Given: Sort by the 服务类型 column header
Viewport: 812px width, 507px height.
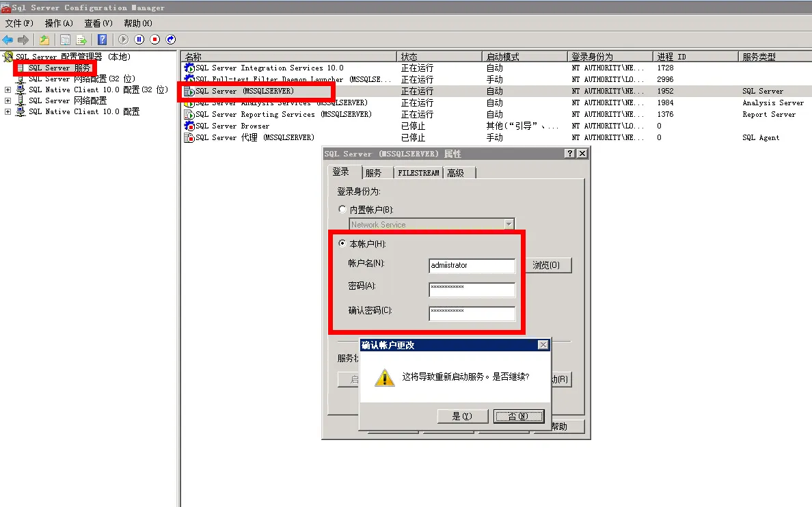Looking at the screenshot, I should tap(774, 57).
